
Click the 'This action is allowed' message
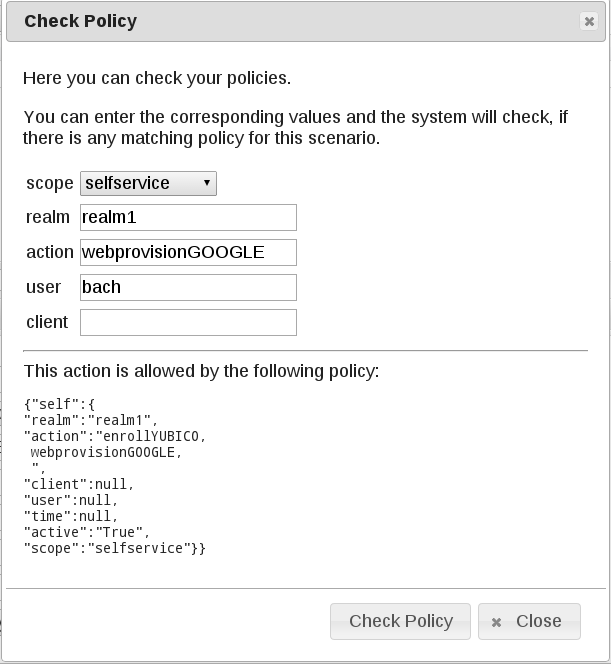[x=201, y=371]
